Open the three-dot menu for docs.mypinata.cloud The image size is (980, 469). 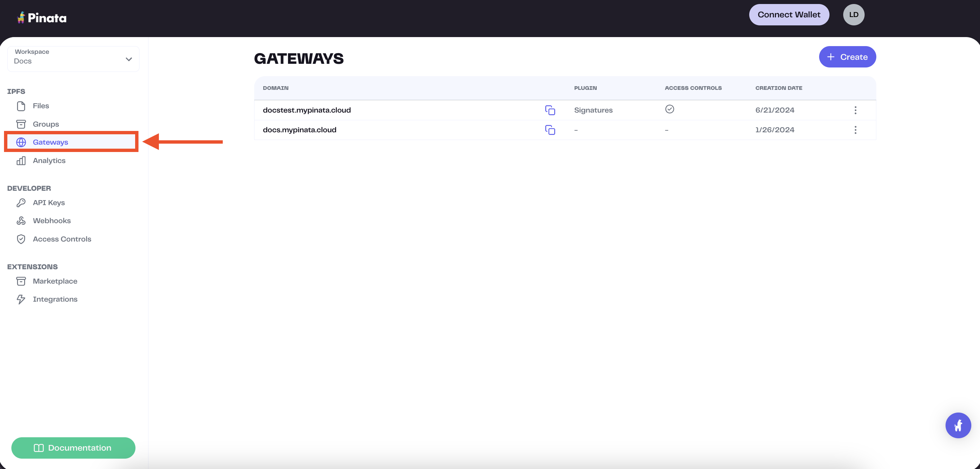[855, 130]
